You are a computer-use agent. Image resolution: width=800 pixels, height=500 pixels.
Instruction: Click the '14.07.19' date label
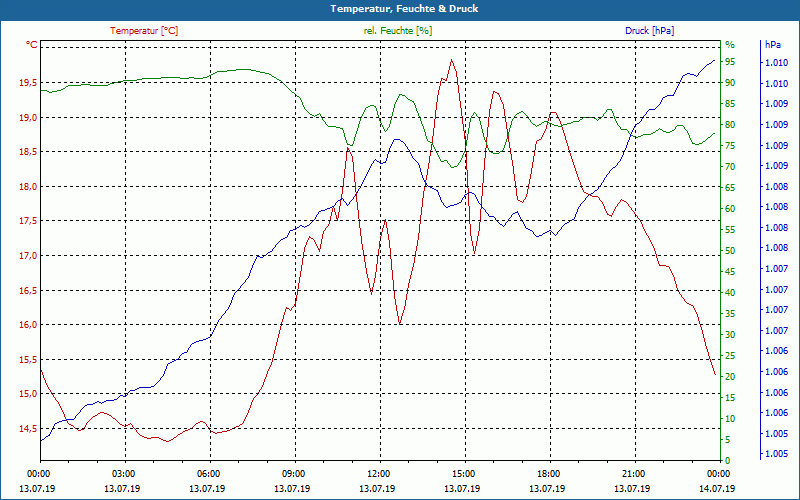717,488
